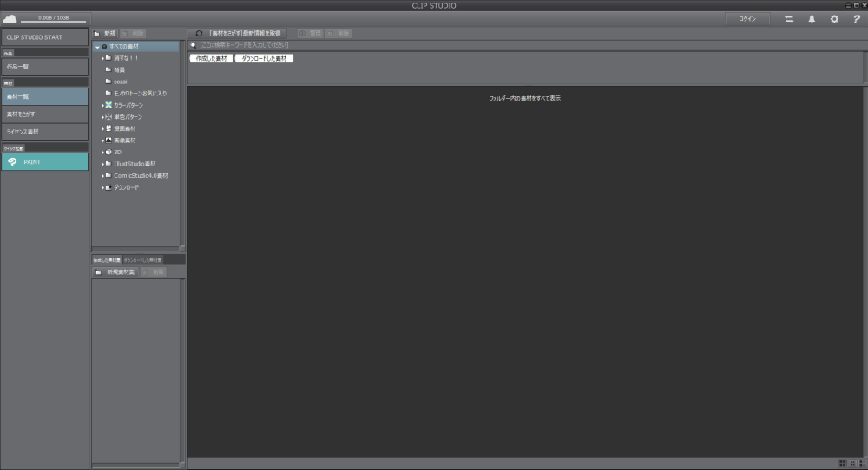This screenshot has height=470, width=868.
Task: Open 作品一覧 works list
Action: coord(44,67)
